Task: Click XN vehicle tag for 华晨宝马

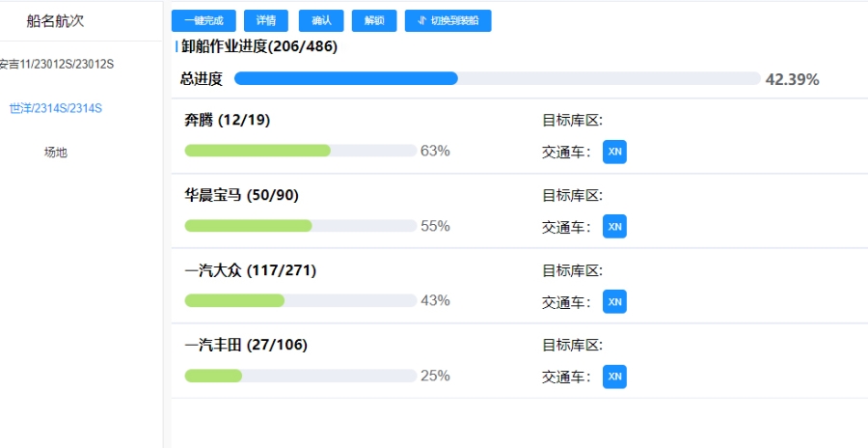Action: click(614, 226)
